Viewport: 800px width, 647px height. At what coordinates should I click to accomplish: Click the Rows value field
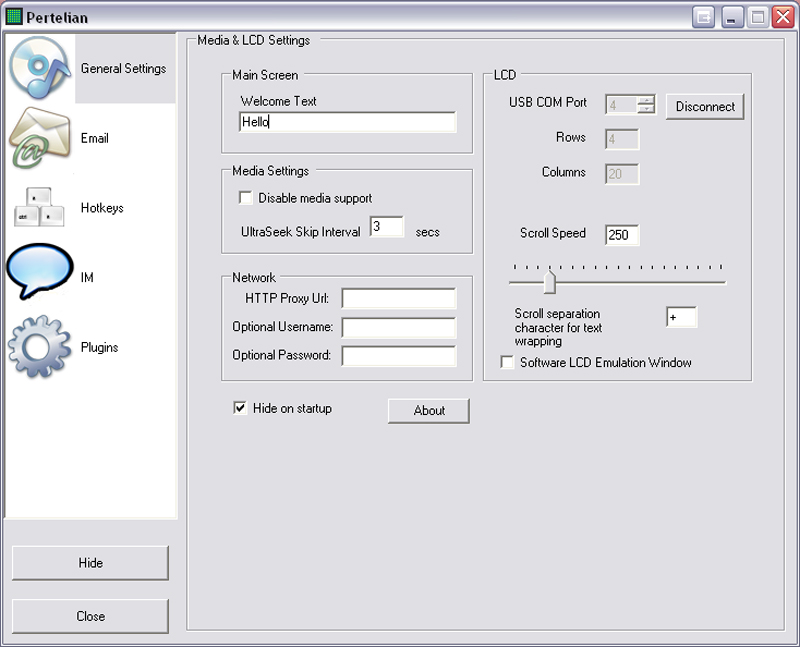(622, 139)
